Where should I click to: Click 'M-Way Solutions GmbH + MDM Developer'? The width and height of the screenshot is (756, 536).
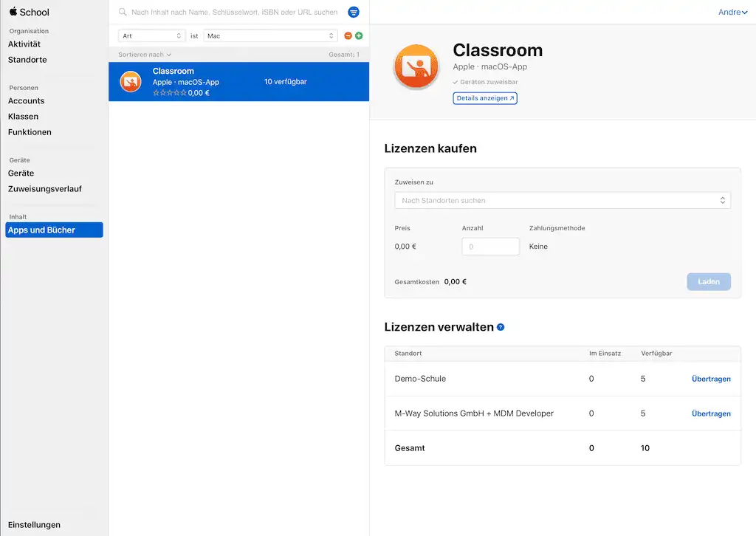(x=474, y=413)
